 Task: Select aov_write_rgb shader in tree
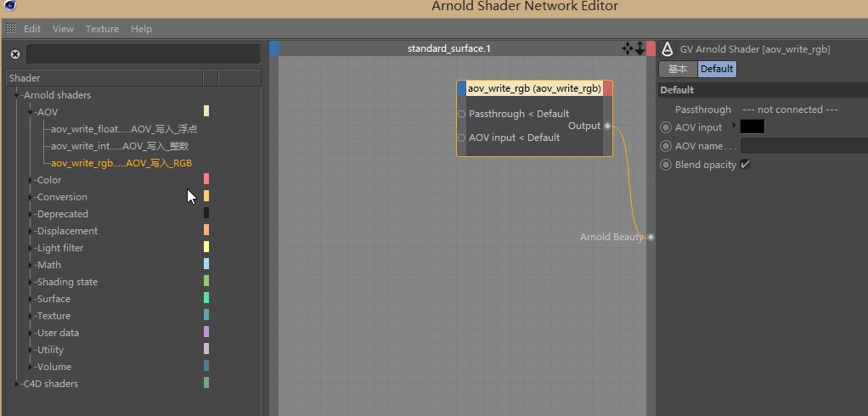121,163
